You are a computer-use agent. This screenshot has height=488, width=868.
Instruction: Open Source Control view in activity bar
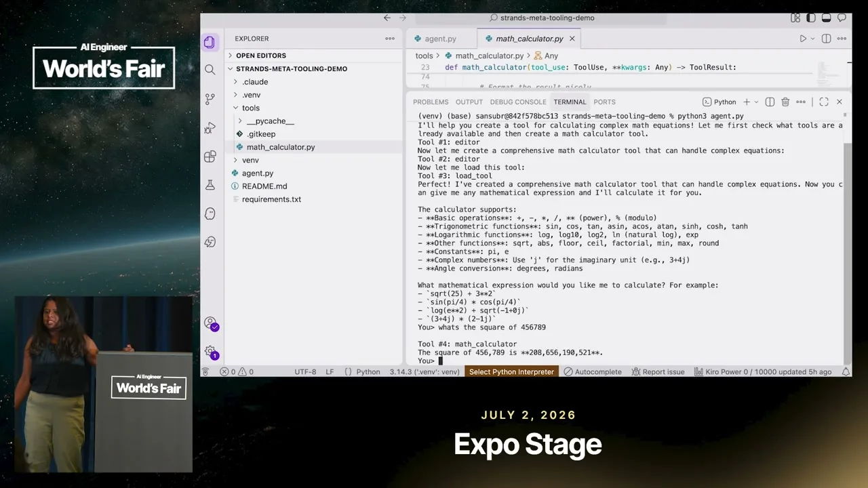click(x=210, y=98)
